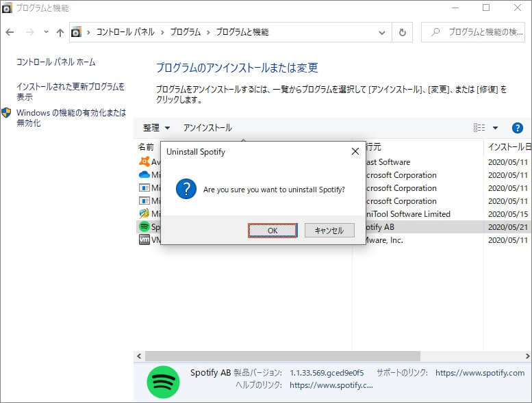This screenshot has height=403, width=532.
Task: Click the Windows features shield icon
Action: click(6, 112)
